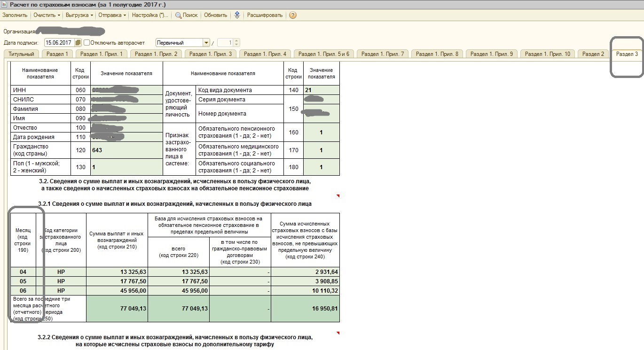Click the 17 767,50 cell in column 220
The image size is (644, 350).
(178, 281)
